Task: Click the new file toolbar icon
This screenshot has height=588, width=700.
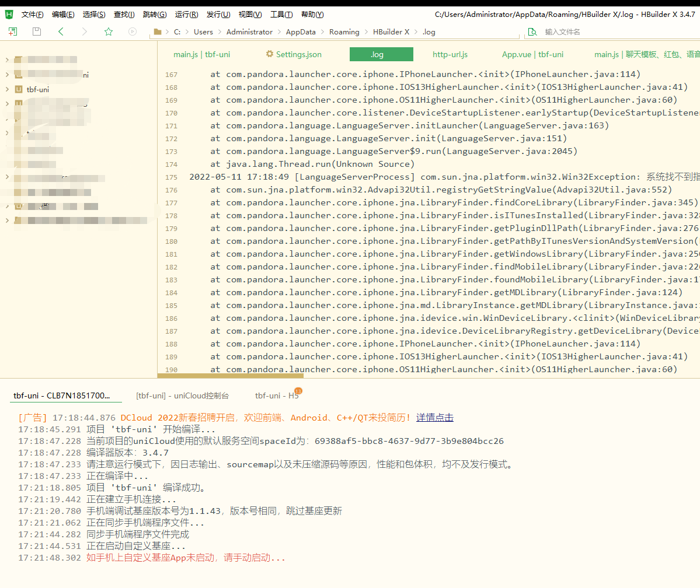Action: (13, 32)
